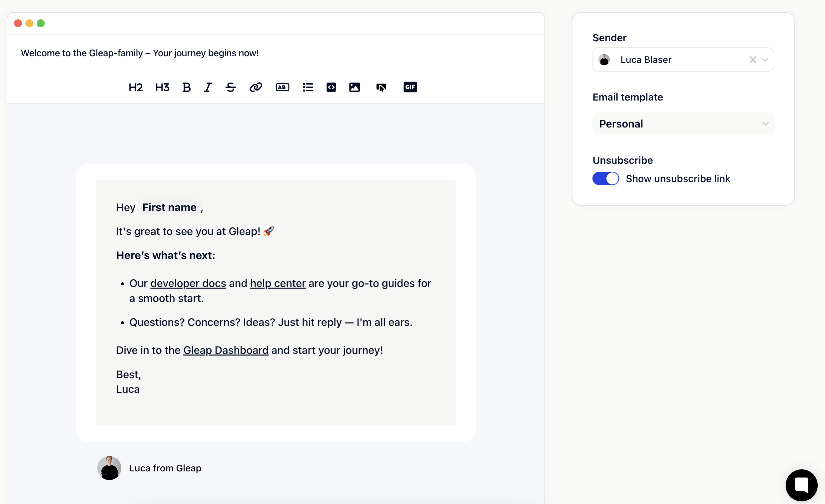Click the 'Luca' signature line
Image resolution: width=825 pixels, height=504 pixels.
click(128, 389)
